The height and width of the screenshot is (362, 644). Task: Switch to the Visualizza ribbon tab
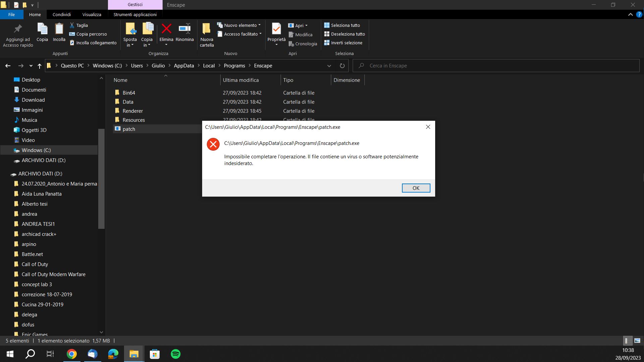pyautogui.click(x=92, y=14)
